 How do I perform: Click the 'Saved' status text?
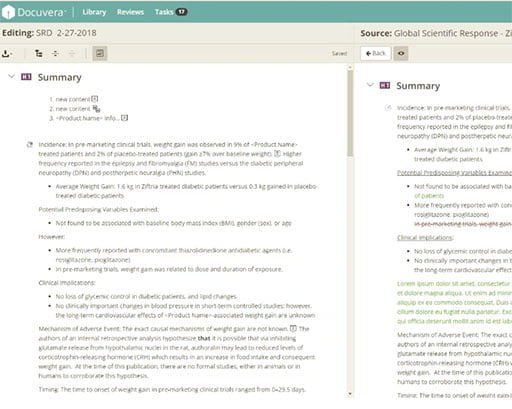tap(339, 53)
